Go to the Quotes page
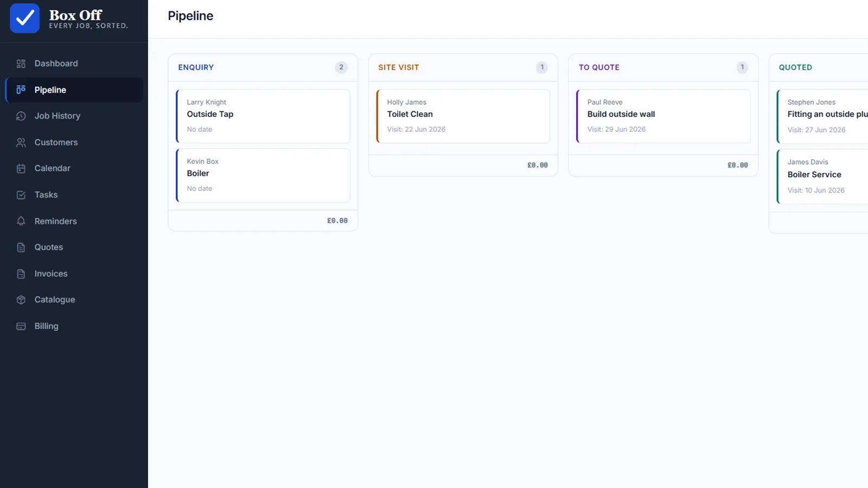The width and height of the screenshot is (868, 488). tap(74, 247)
